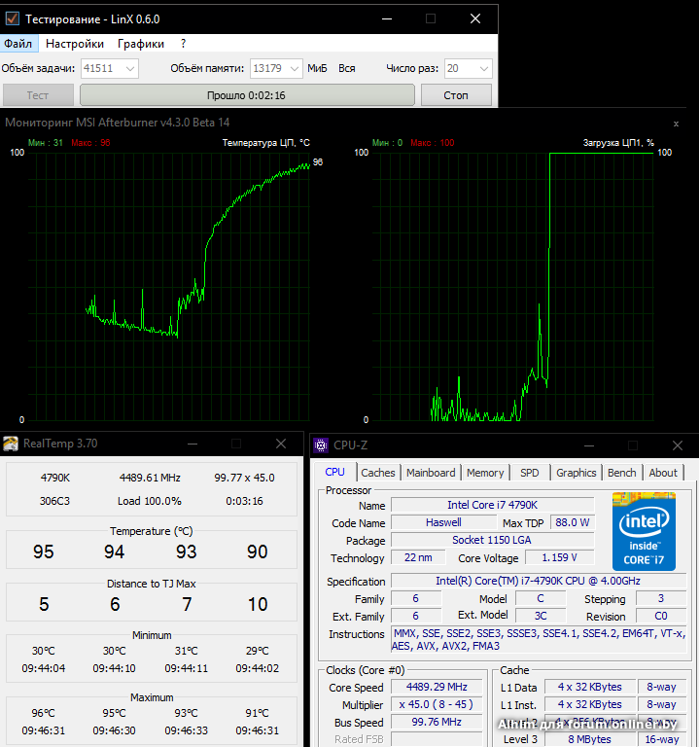This screenshot has width=700, height=747.
Task: Click the Specification field in CPU-Z
Action: tap(538, 582)
